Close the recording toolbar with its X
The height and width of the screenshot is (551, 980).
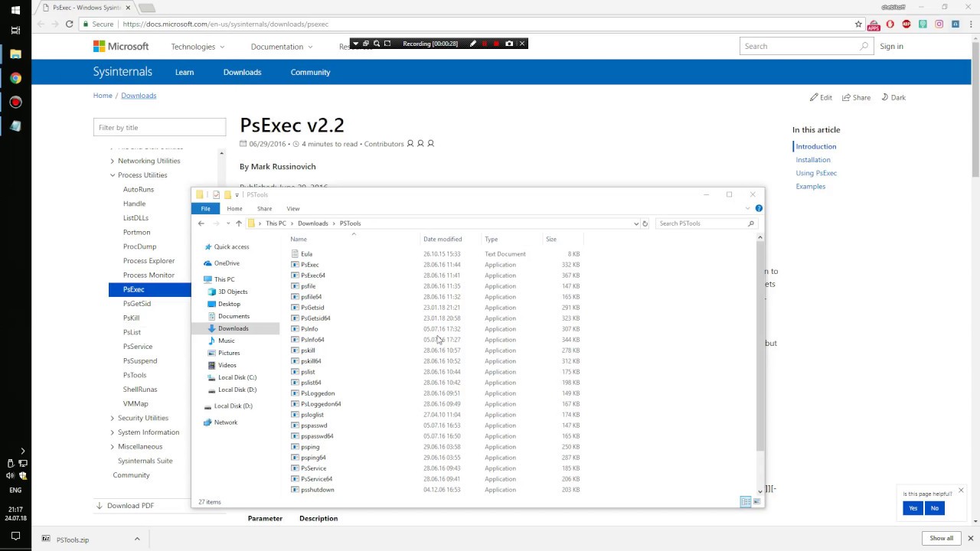point(522,44)
